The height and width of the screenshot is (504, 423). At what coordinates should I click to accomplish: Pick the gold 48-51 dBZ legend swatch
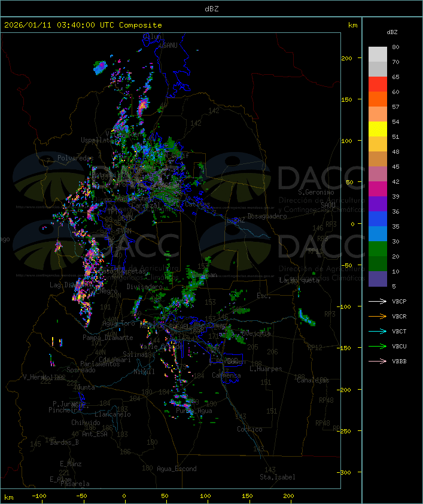pos(378,144)
